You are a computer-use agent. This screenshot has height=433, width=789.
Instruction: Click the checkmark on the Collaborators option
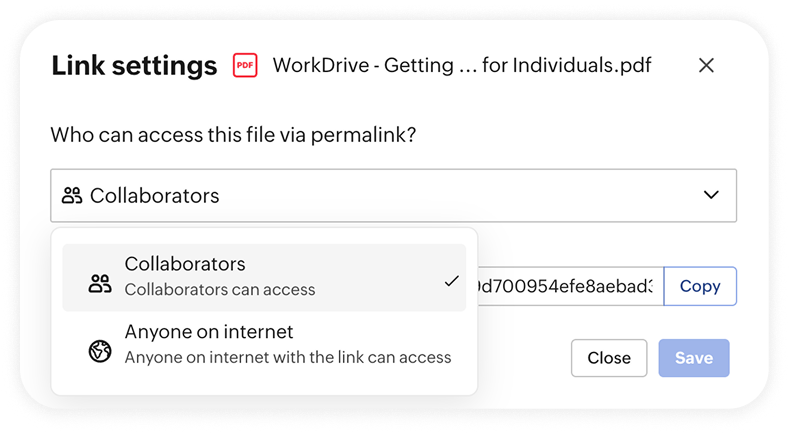click(x=451, y=282)
